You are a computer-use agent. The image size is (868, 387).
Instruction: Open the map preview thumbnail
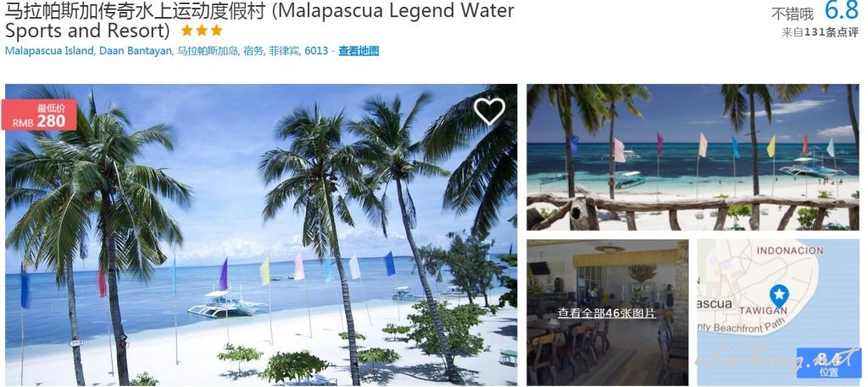(x=778, y=312)
